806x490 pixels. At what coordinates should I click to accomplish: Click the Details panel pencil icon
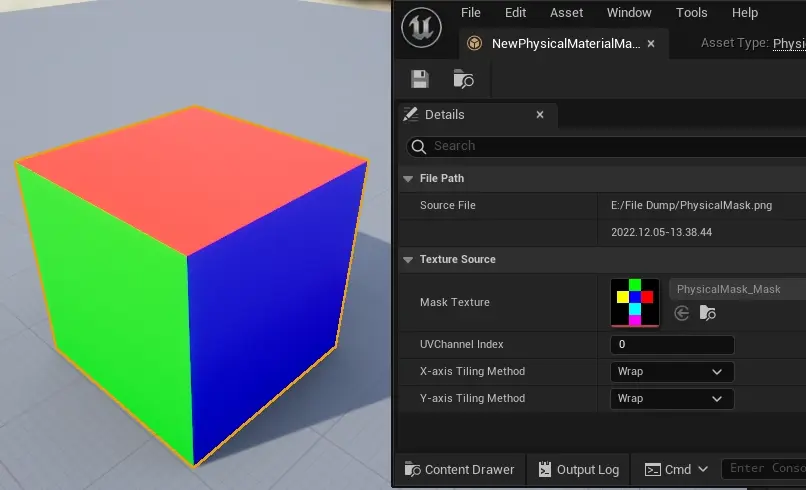[411, 114]
